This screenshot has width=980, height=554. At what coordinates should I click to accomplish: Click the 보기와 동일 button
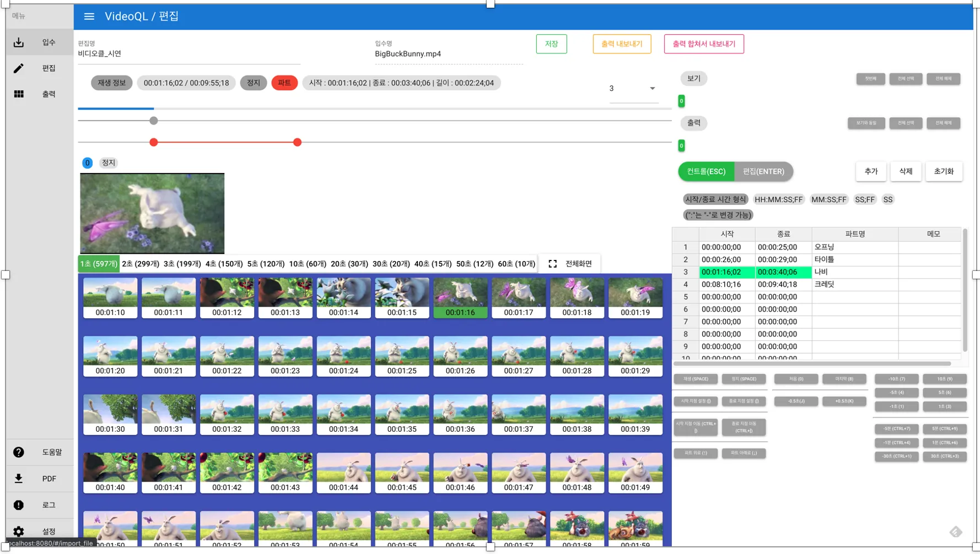[x=866, y=123]
